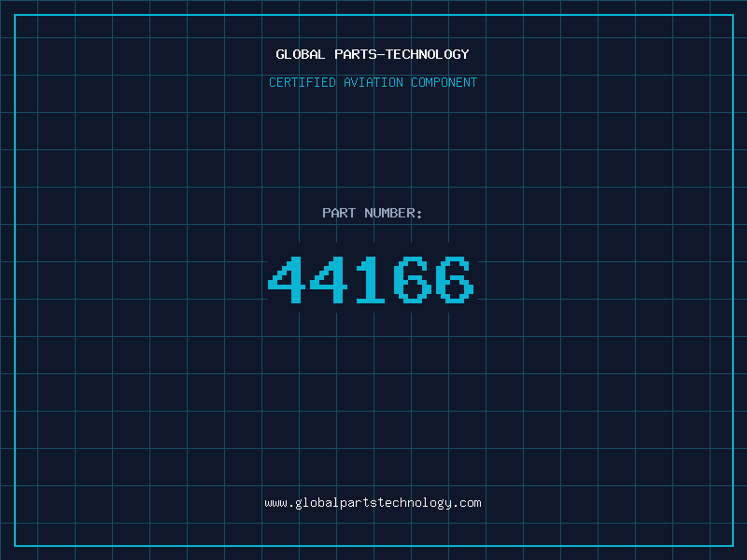The image size is (747, 560).
Task: Open the www.globalpartstechnology.com link
Action: (373, 503)
